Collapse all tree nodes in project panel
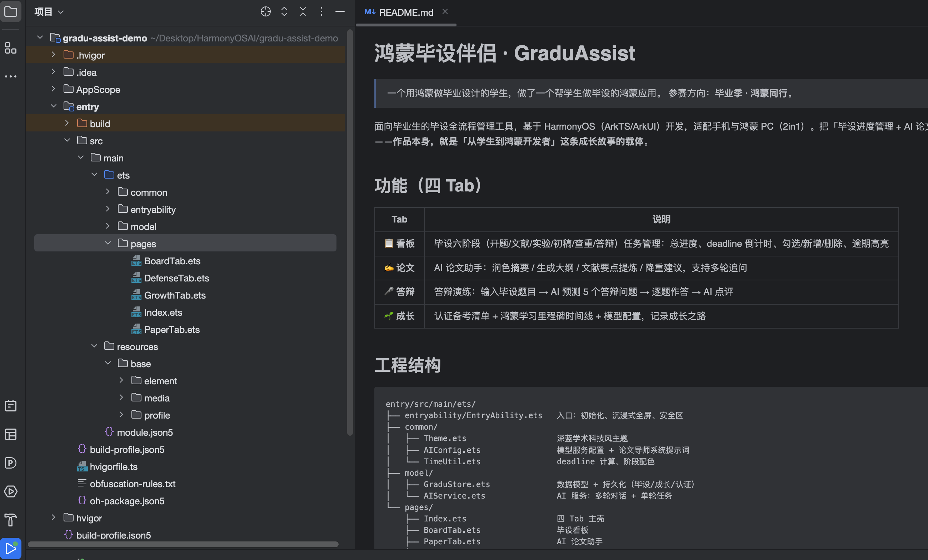Screen dimensions: 928x560 303,12
